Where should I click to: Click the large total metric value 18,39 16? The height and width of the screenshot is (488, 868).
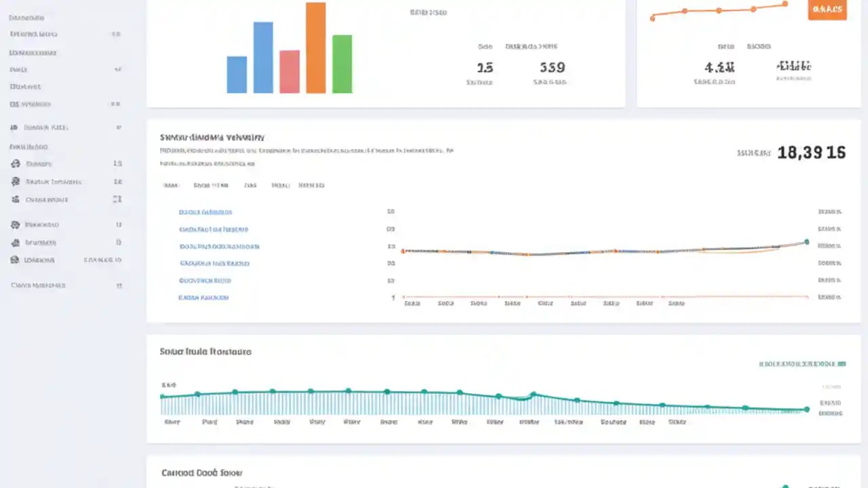811,153
